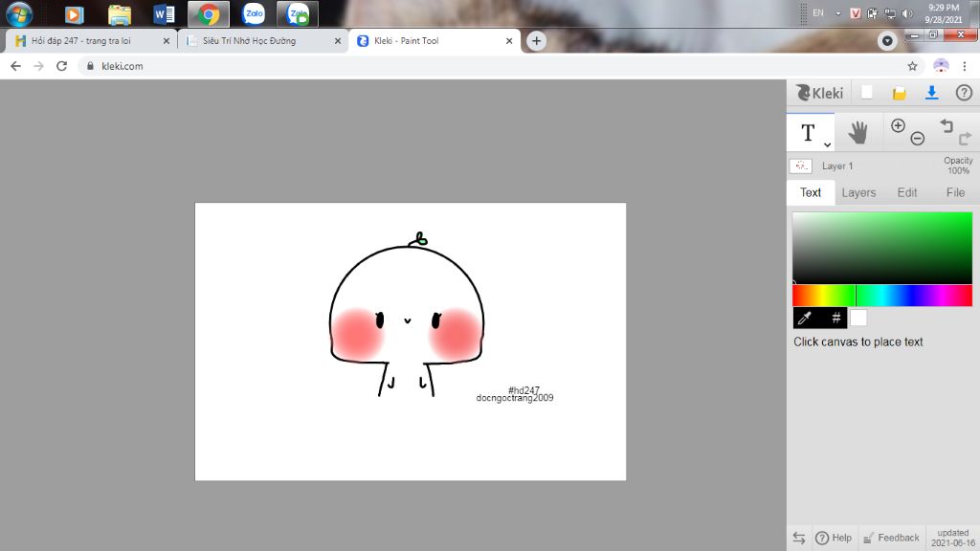Go back in browser history
The height and width of the screenshot is (551, 980).
[15, 66]
